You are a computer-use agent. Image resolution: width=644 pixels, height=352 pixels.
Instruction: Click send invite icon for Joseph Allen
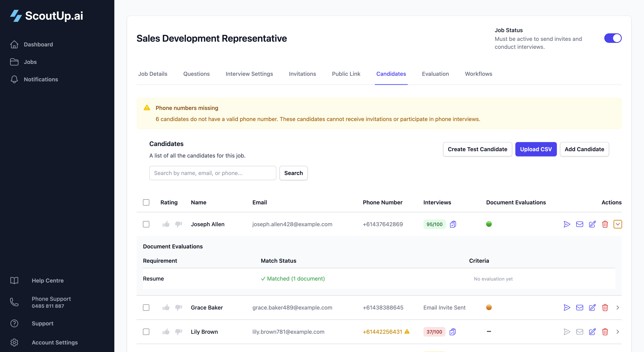click(x=567, y=224)
